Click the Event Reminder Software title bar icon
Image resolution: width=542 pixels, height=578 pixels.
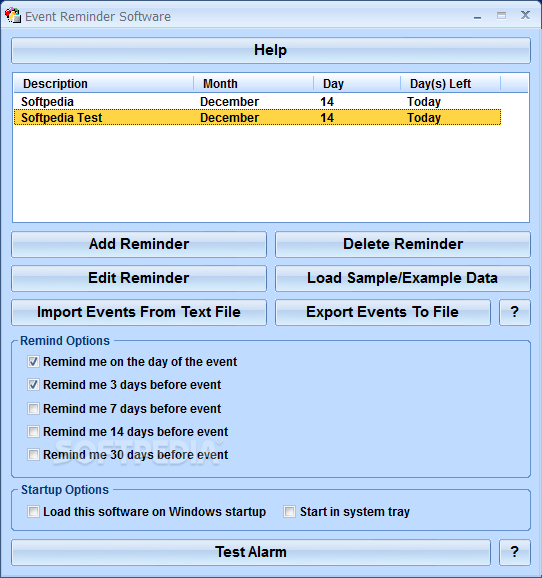tap(13, 15)
